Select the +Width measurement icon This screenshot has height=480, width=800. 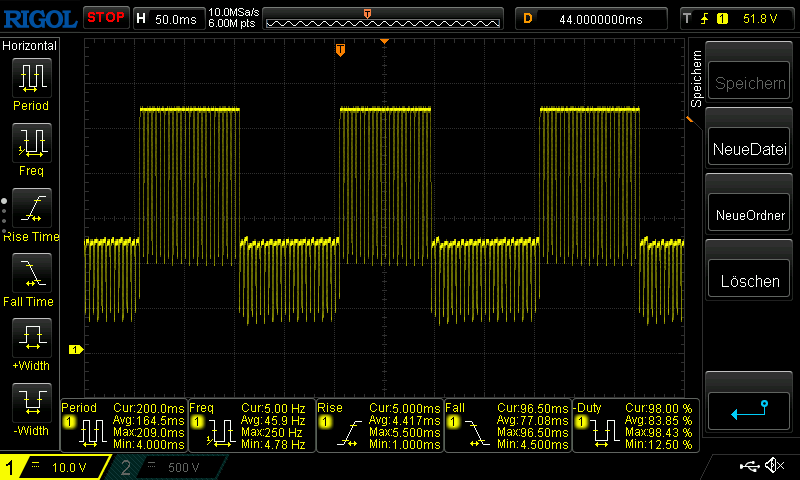(32, 338)
